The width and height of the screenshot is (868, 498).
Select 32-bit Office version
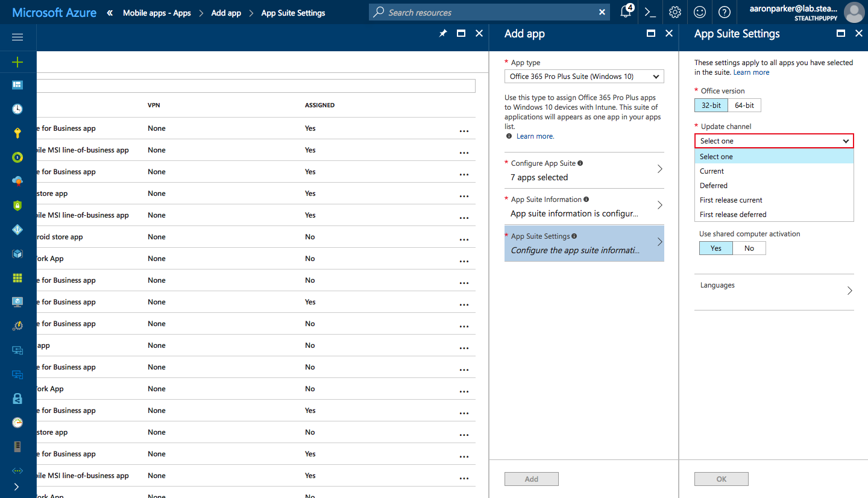[711, 106]
